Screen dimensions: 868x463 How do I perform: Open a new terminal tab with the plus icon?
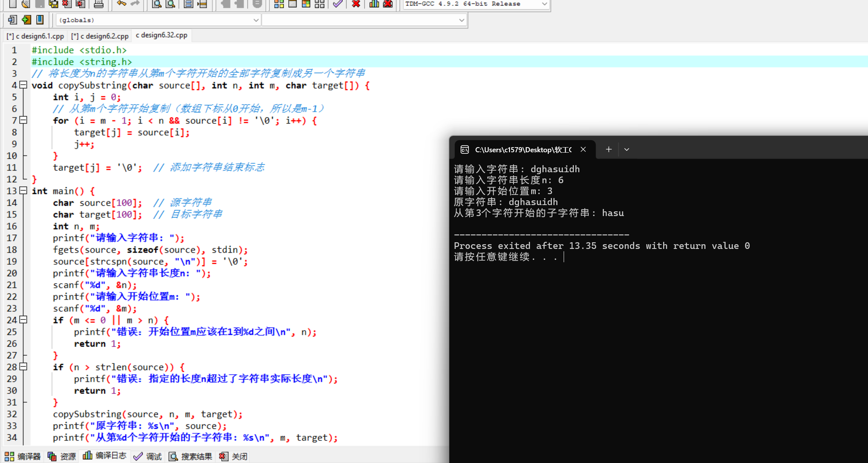pyautogui.click(x=608, y=149)
